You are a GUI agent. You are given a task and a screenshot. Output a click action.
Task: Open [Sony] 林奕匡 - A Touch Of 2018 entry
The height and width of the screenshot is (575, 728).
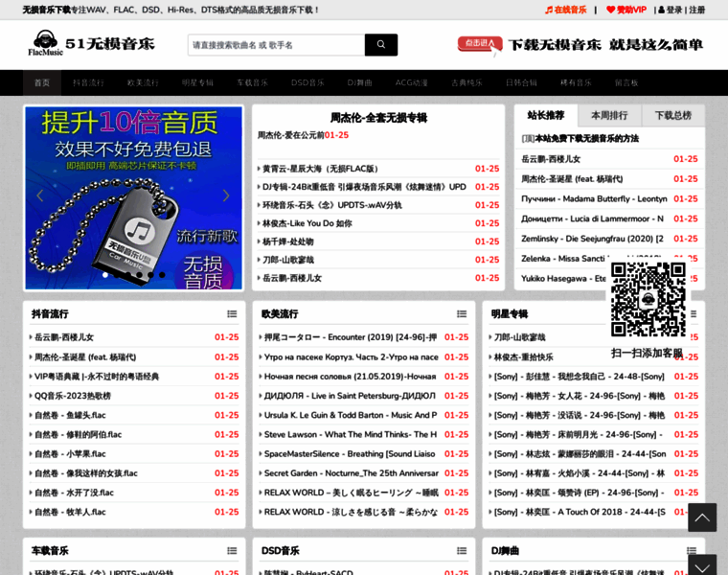point(580,513)
